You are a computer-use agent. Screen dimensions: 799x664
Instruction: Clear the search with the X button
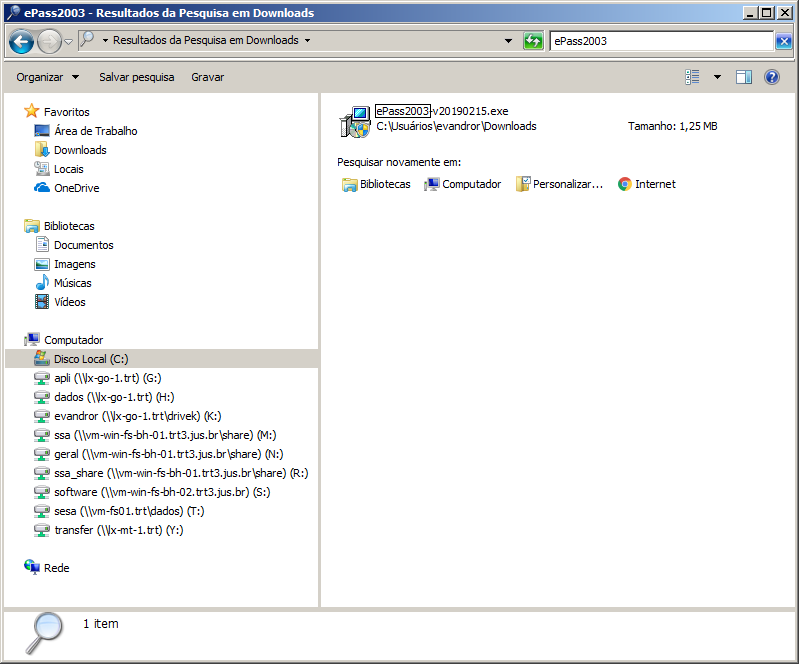784,41
